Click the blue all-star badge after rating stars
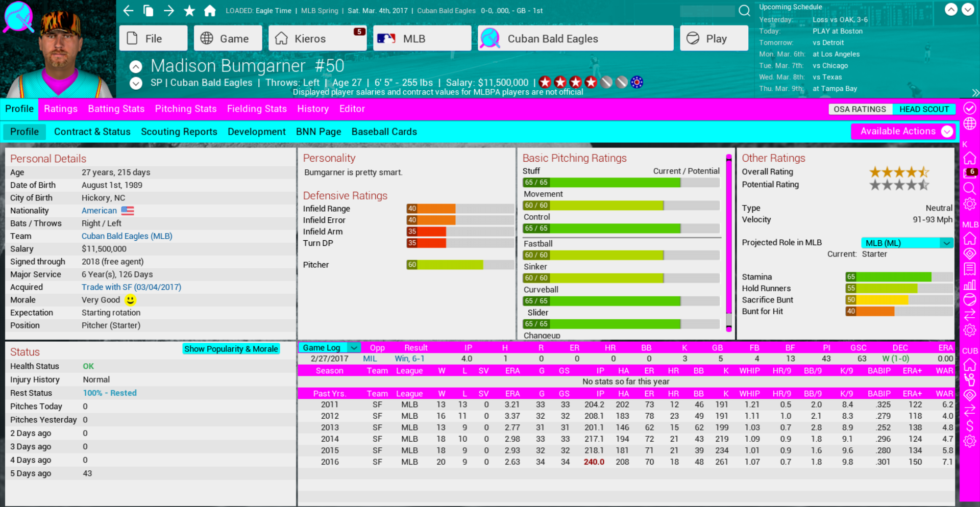The width and height of the screenshot is (980, 507). [x=636, y=82]
